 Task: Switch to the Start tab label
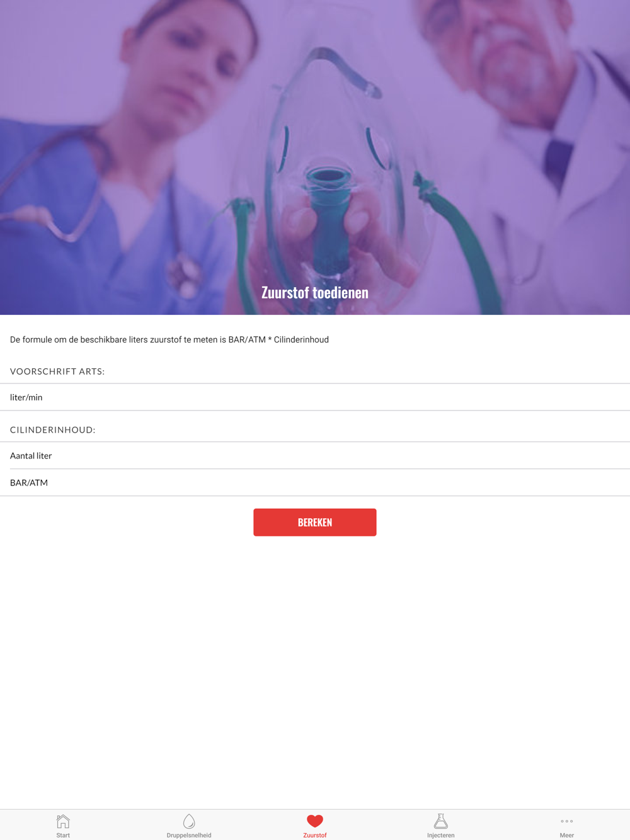coord(63,835)
